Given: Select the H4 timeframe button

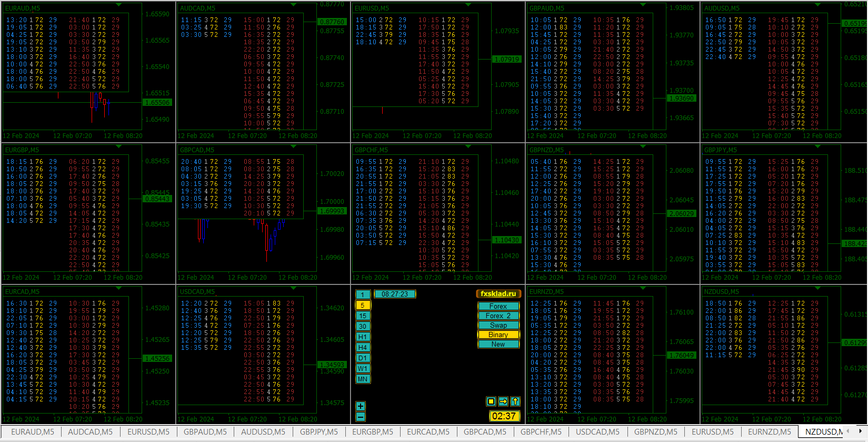Looking at the screenshot, I should pyautogui.click(x=363, y=347).
